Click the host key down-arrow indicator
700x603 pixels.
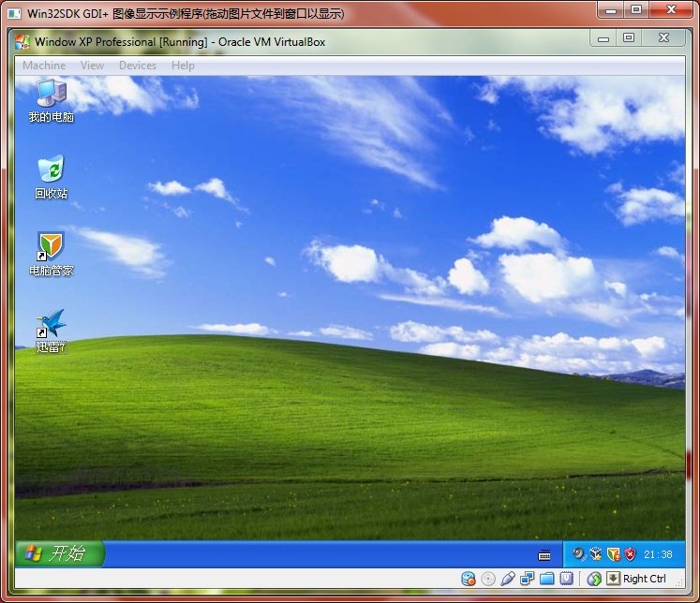(614, 579)
